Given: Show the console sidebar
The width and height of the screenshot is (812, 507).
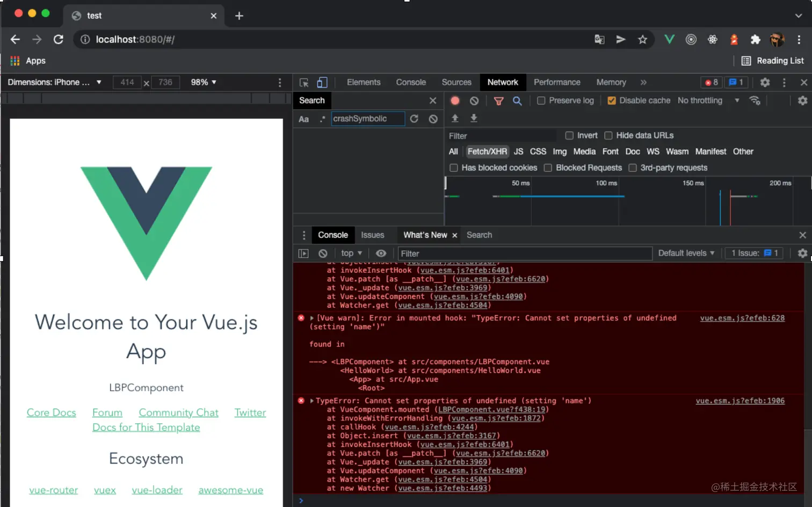Looking at the screenshot, I should tap(303, 253).
